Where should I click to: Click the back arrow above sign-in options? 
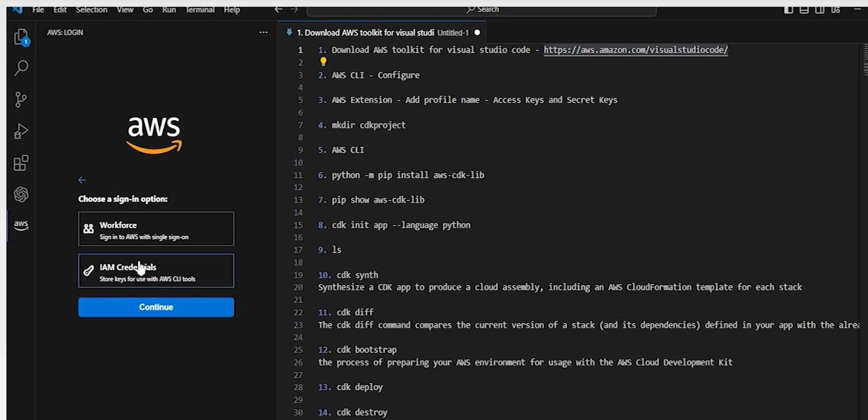82,180
